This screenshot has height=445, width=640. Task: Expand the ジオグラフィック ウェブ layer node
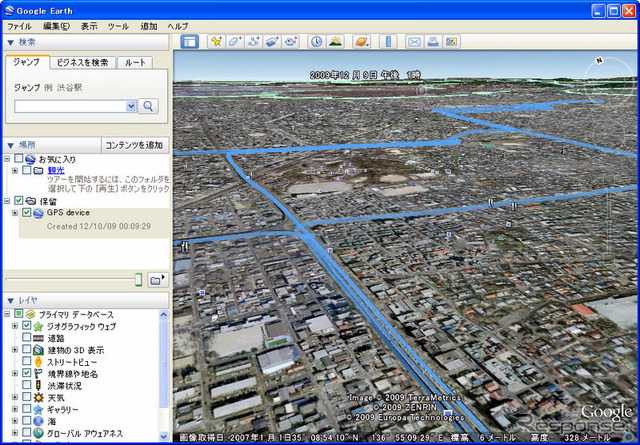click(15, 326)
